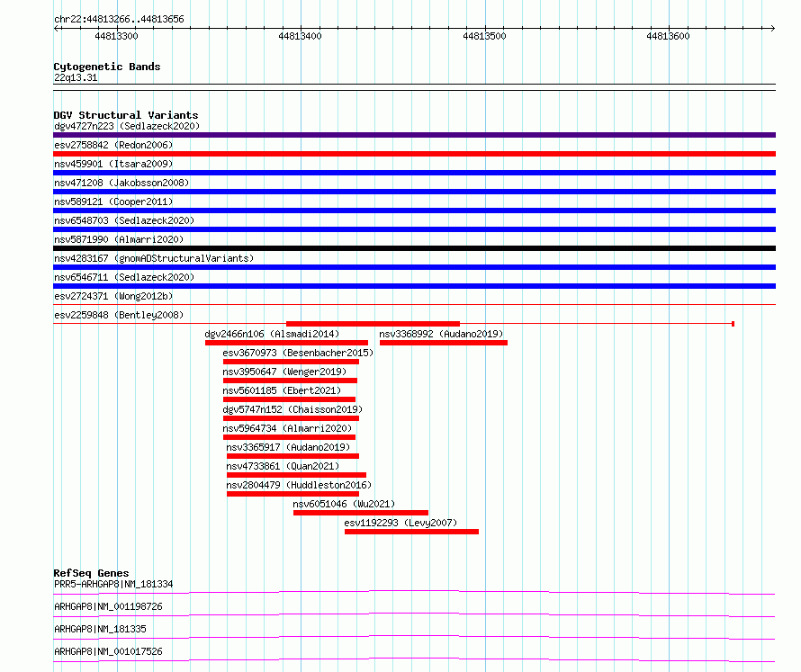This screenshot has width=801, height=672.
Task: Click ruler position 44813500
Action: click(x=484, y=36)
